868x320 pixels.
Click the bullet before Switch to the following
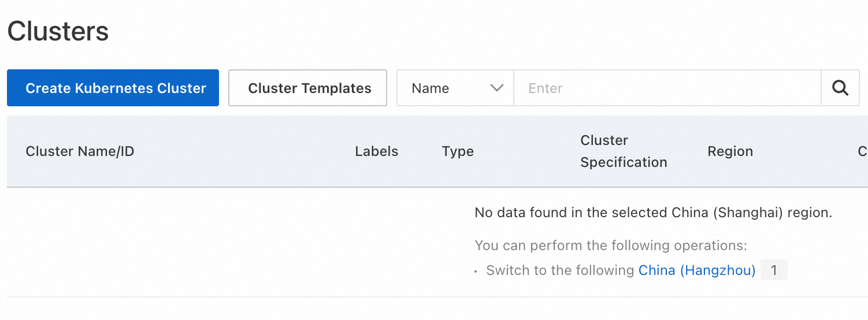476,271
